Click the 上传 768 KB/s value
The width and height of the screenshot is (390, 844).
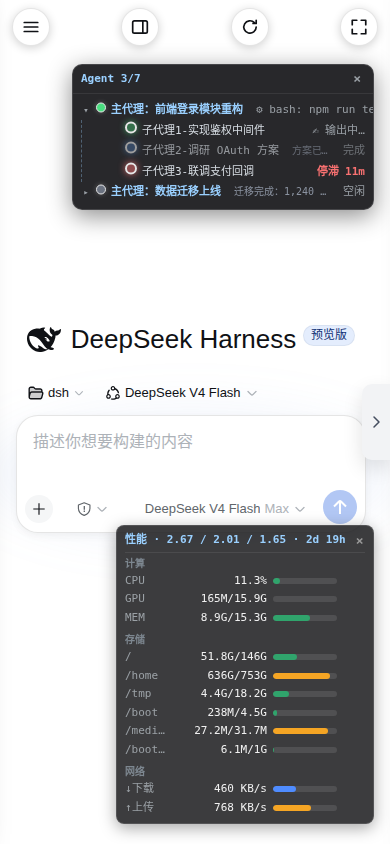[x=240, y=807]
